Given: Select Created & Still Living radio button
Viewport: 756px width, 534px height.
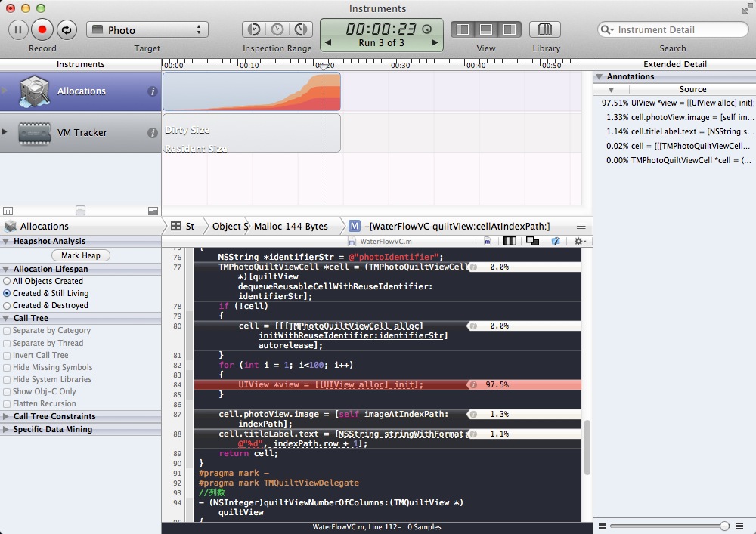Looking at the screenshot, I should pyautogui.click(x=7, y=293).
